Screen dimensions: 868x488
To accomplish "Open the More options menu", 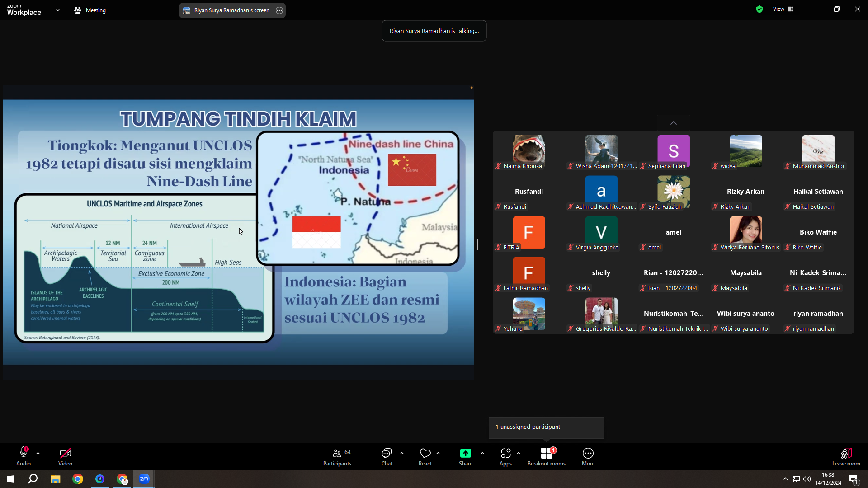I will tap(588, 456).
